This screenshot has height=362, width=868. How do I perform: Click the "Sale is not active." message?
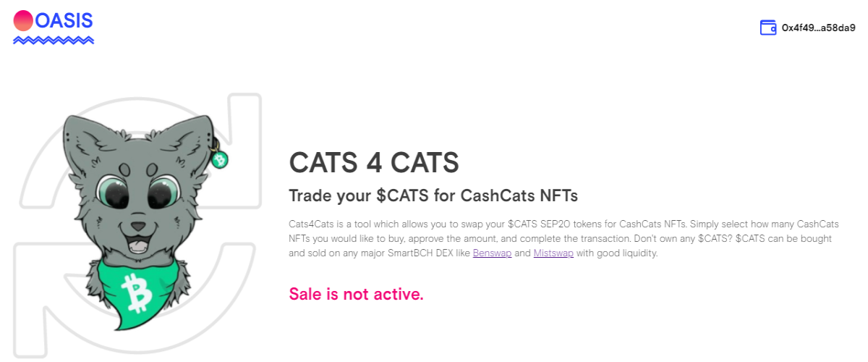pyautogui.click(x=356, y=294)
